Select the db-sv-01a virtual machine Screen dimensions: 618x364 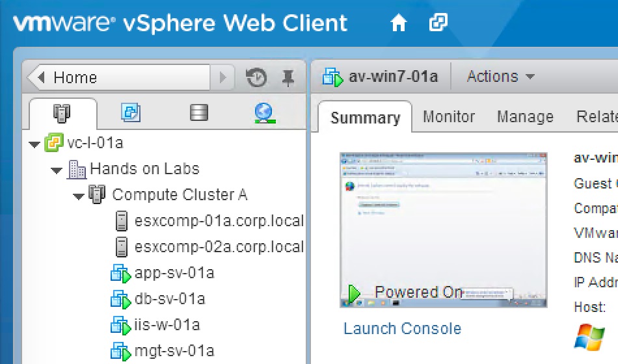point(170,298)
